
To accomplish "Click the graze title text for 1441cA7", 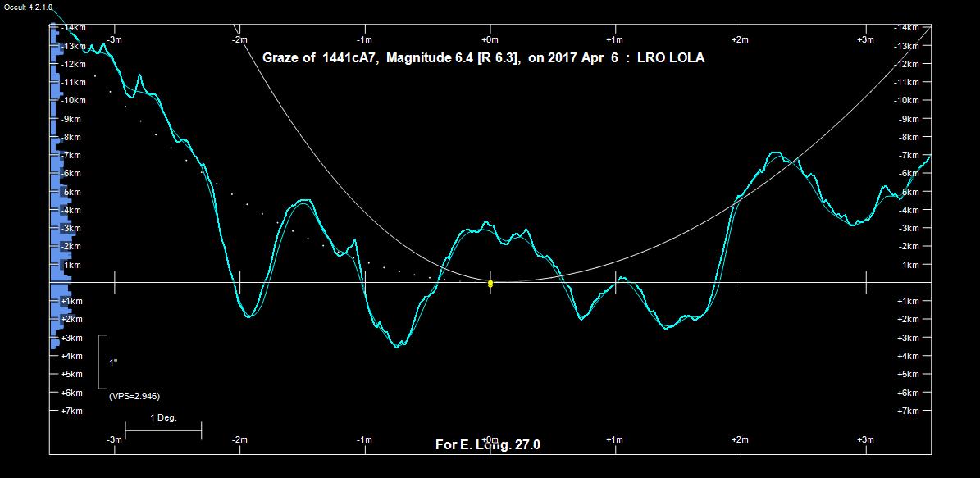I will 483,58.
